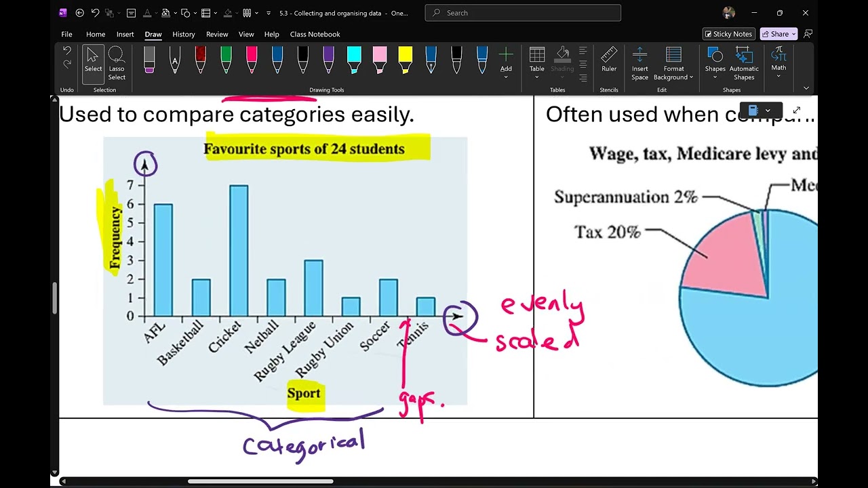Click the vertical scrollbar thumb on left
This screenshot has width=868, height=488.
pyautogui.click(x=54, y=298)
